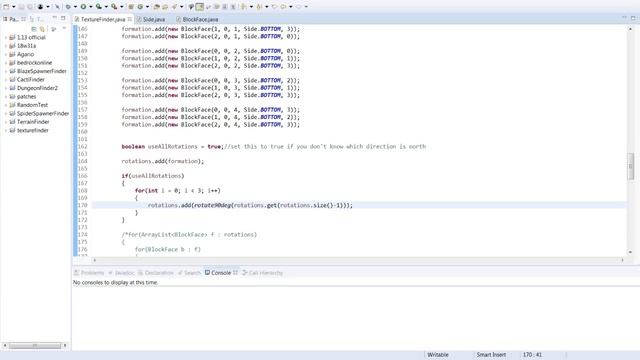Screen dimensions: 640x360
Task: Open the Debug configurations dropdown arrow
Action: pyautogui.click(x=75, y=7)
